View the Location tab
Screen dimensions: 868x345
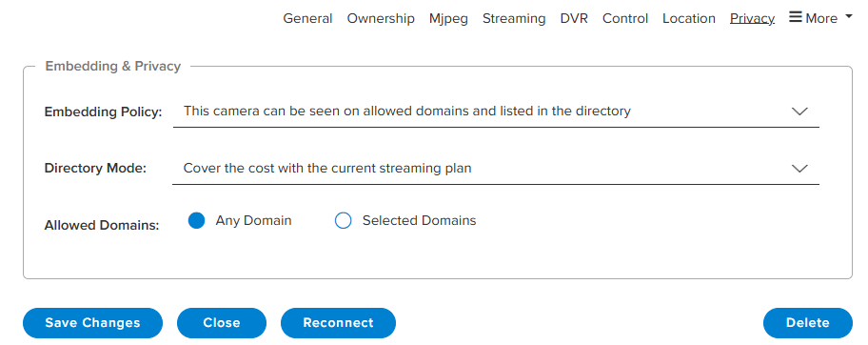coord(689,18)
